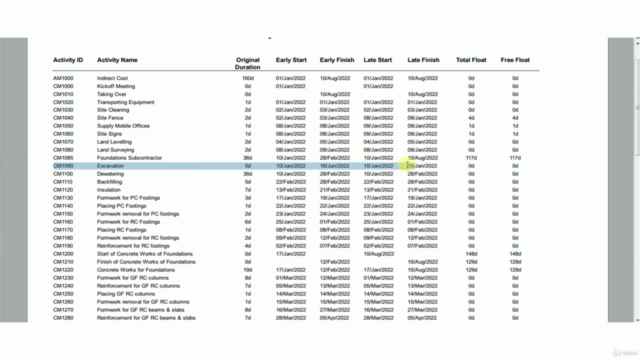Click the Early Start column header
This screenshot has width=640, height=360.
tap(291, 60)
